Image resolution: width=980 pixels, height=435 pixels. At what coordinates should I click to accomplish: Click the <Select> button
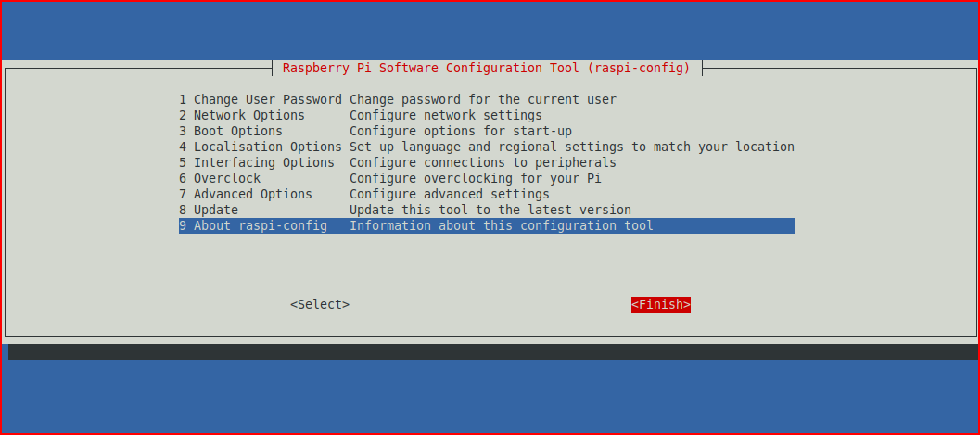(x=320, y=304)
